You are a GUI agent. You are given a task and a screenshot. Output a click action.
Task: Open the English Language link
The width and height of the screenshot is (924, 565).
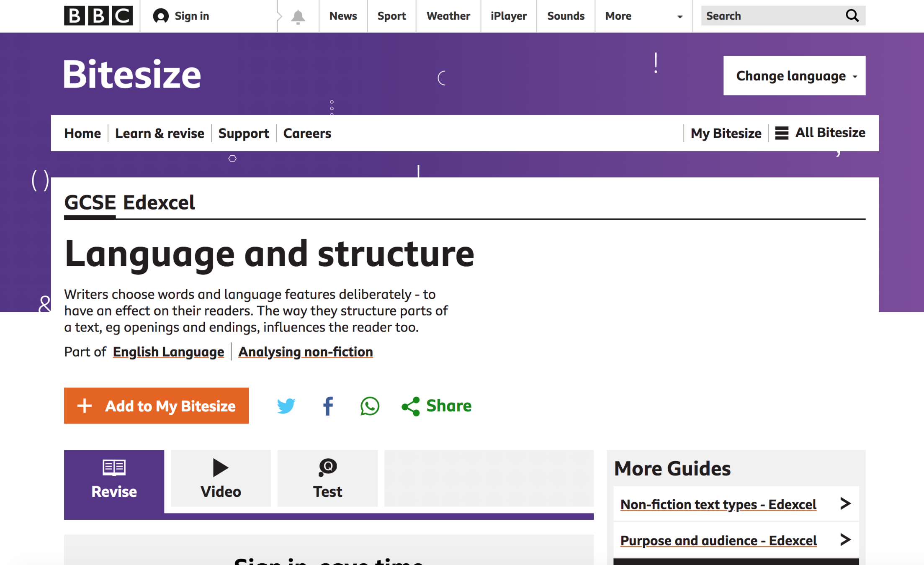(168, 352)
